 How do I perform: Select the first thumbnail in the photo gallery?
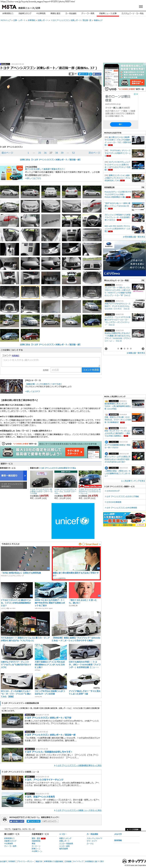click(9, 192)
